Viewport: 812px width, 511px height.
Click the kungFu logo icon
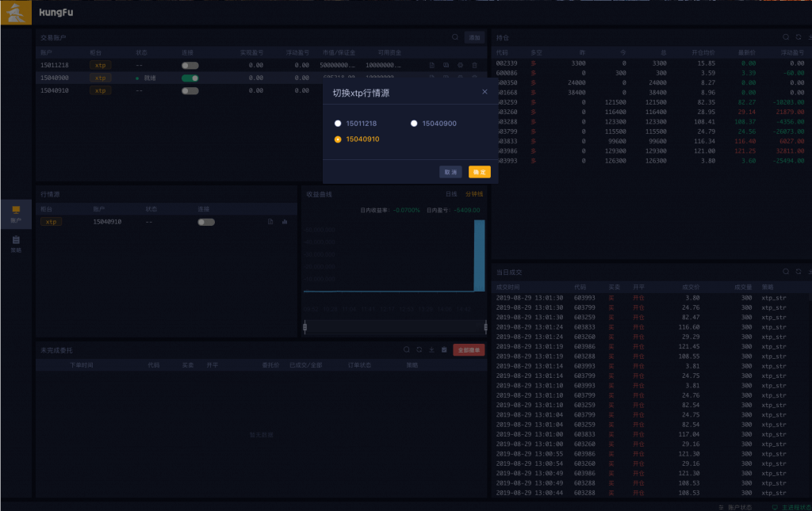point(16,13)
